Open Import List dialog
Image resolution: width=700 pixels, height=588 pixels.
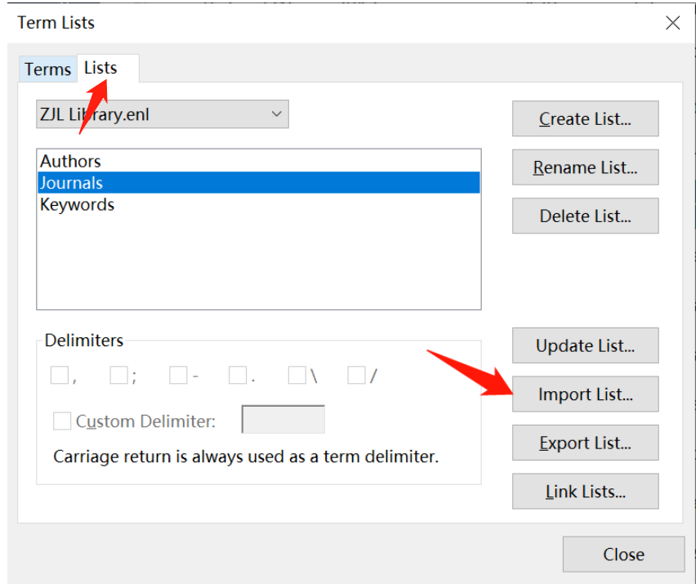(x=585, y=394)
